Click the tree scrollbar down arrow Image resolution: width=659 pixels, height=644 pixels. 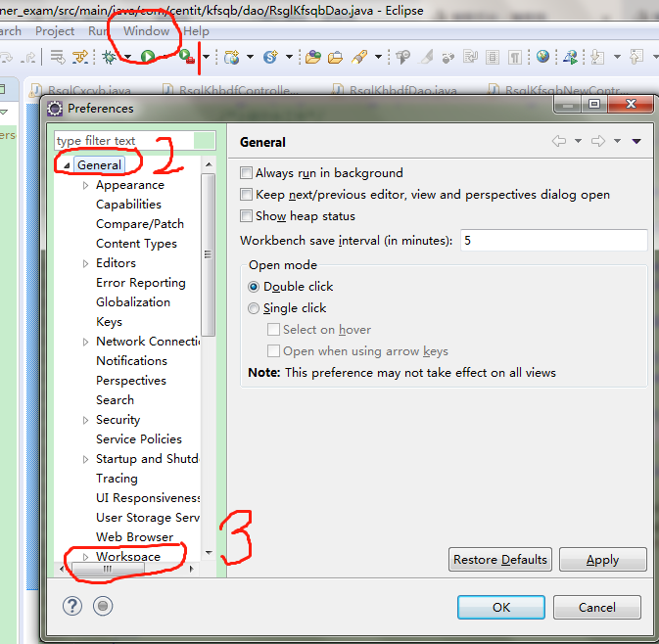click(x=209, y=552)
